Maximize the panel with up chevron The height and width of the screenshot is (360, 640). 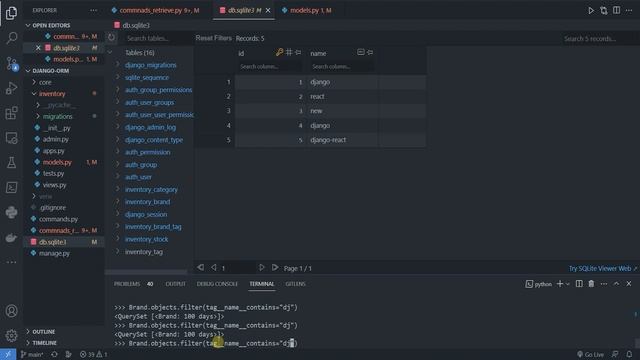[616, 284]
